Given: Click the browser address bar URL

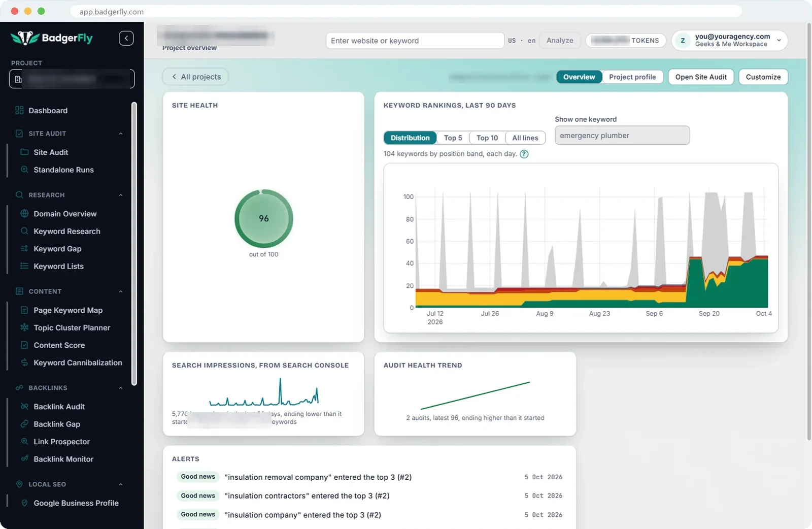Looking at the screenshot, I should tap(111, 12).
